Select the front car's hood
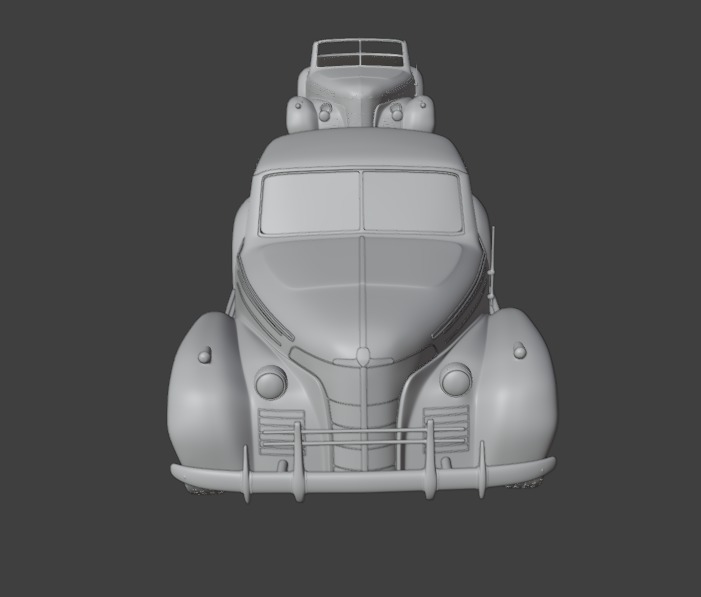The image size is (701, 597). [362, 295]
